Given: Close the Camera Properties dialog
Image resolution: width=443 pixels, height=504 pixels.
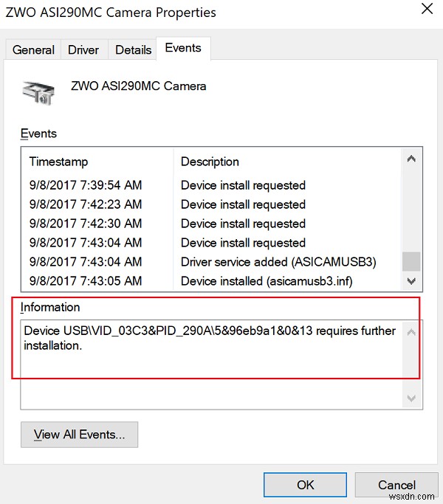Looking at the screenshot, I should point(427,9).
